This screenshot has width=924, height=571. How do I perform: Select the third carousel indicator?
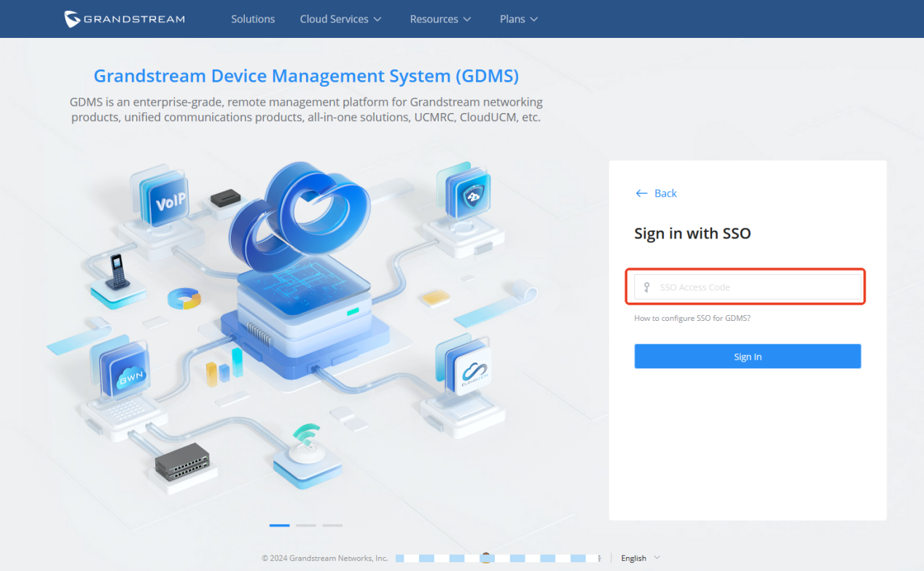click(332, 525)
